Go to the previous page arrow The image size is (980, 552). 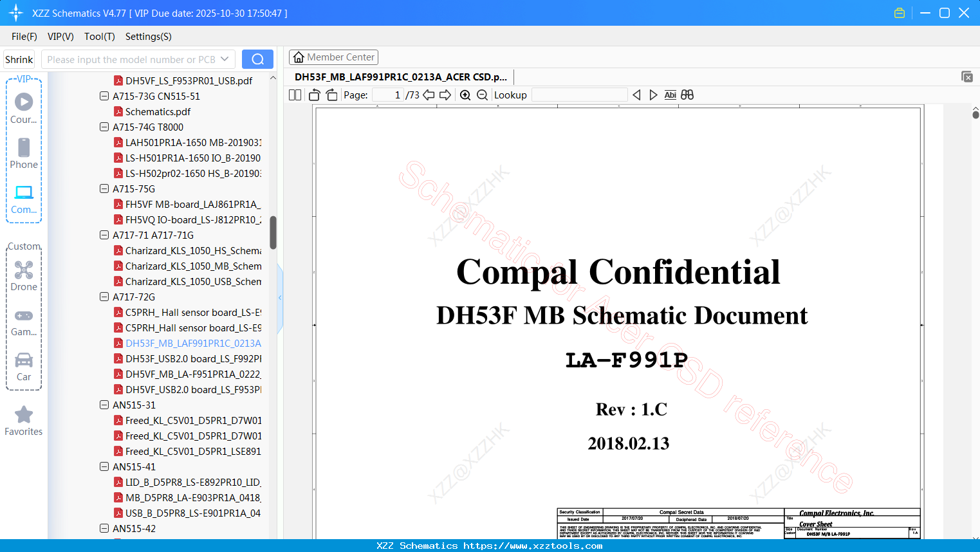click(x=429, y=95)
